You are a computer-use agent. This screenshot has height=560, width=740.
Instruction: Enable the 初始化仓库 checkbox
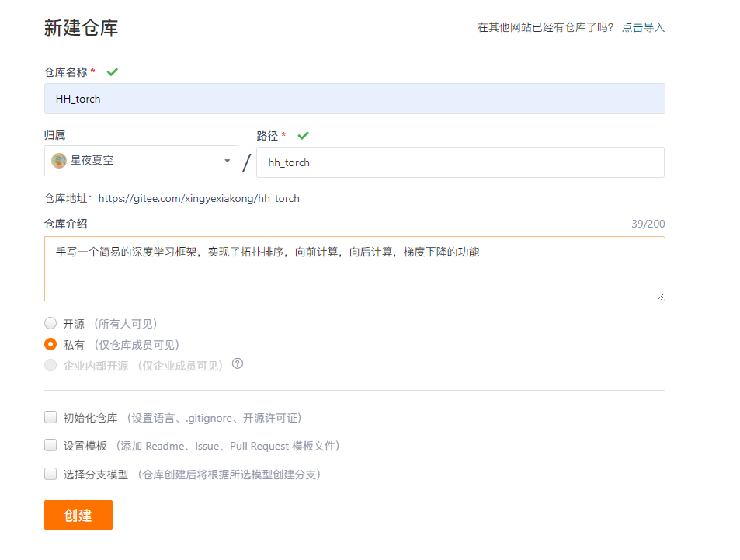pyautogui.click(x=50, y=417)
